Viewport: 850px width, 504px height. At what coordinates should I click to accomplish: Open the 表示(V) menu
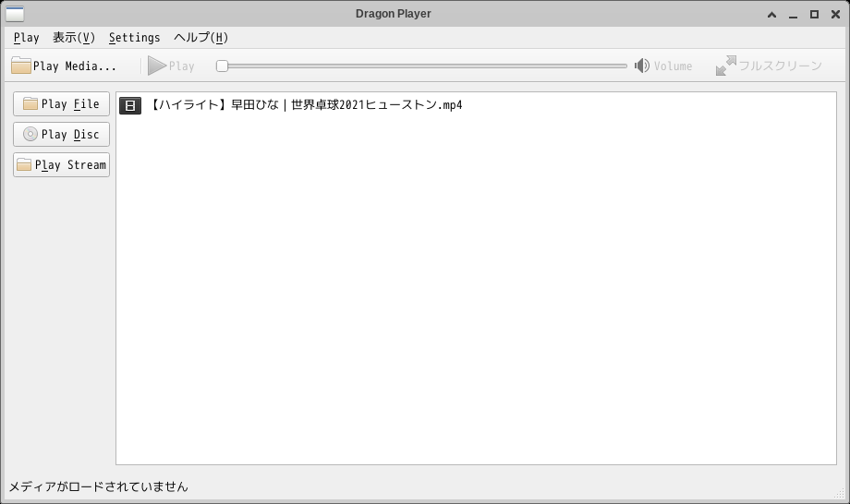tap(74, 37)
